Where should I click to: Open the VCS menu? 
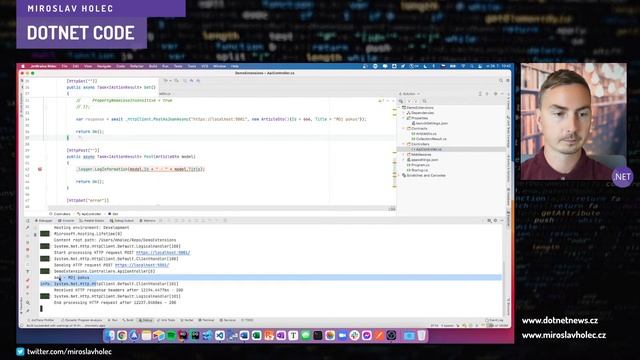click(205, 66)
